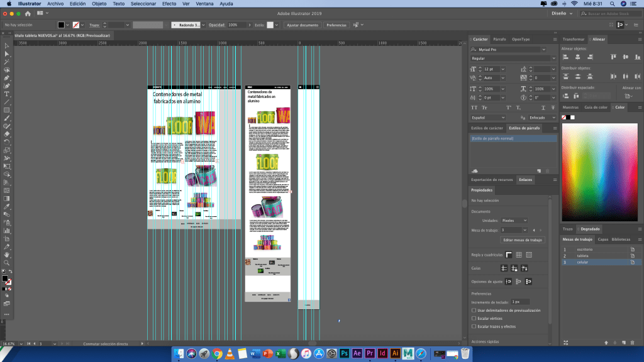The image size is (644, 362).
Task: Show the grid icon in Regla y cuadrículas
Action: pyautogui.click(x=518, y=255)
